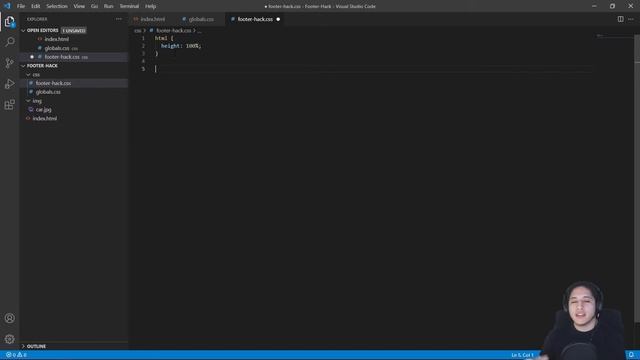This screenshot has height=360, width=640.
Task: Click the unsaved dot beside footer-hack.css in Open Editors
Action: [32, 57]
